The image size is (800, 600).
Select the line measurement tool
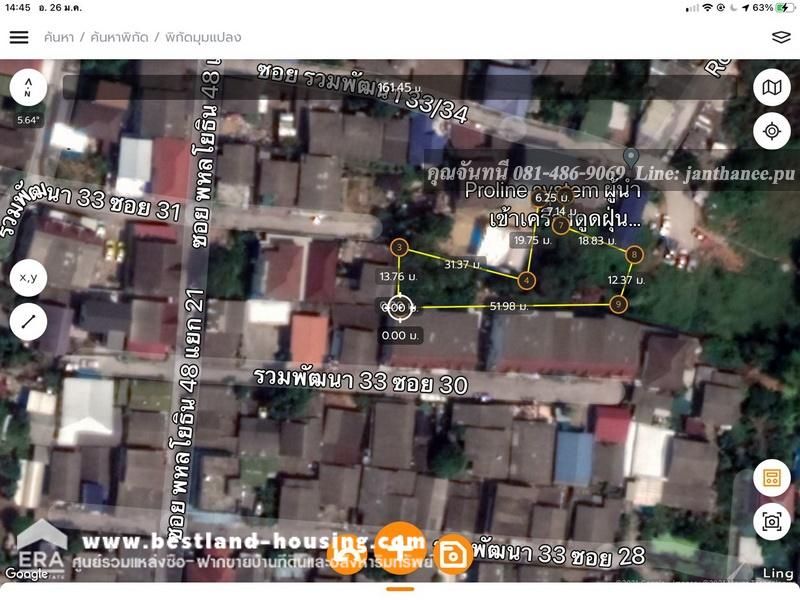pos(29,321)
